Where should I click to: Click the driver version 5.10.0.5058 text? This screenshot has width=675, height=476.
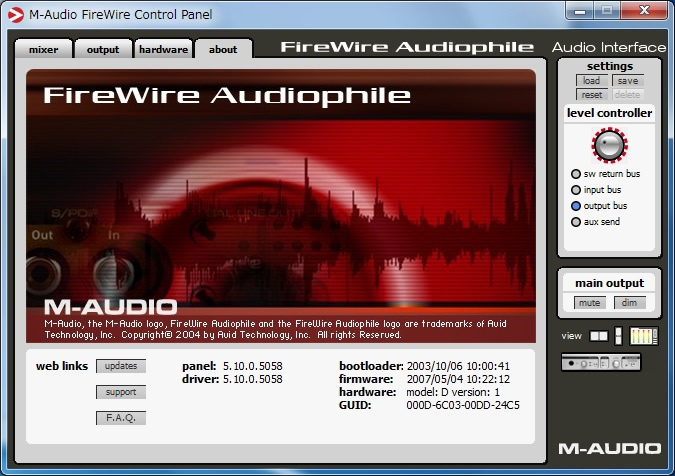pyautogui.click(x=253, y=379)
